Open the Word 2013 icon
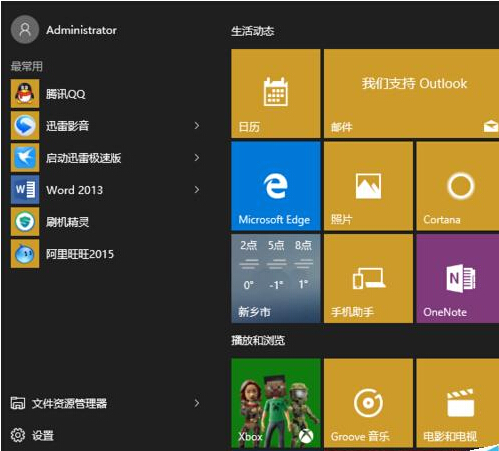 click(x=25, y=190)
